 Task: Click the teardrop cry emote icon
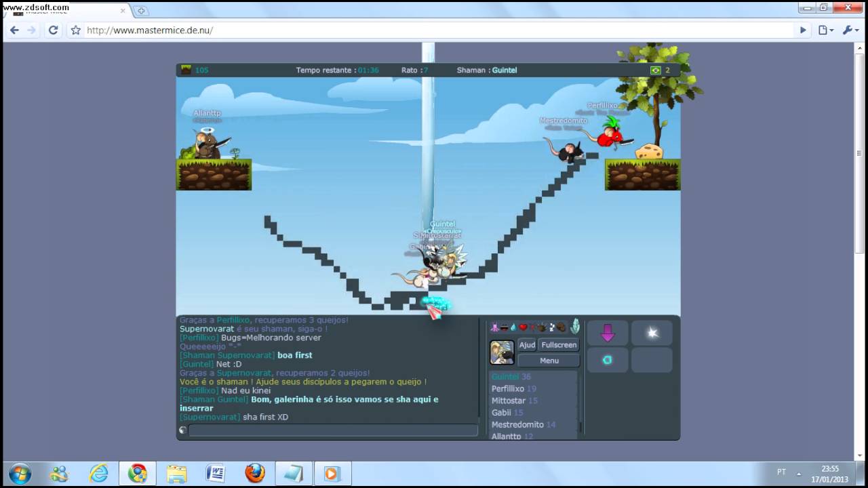click(513, 327)
